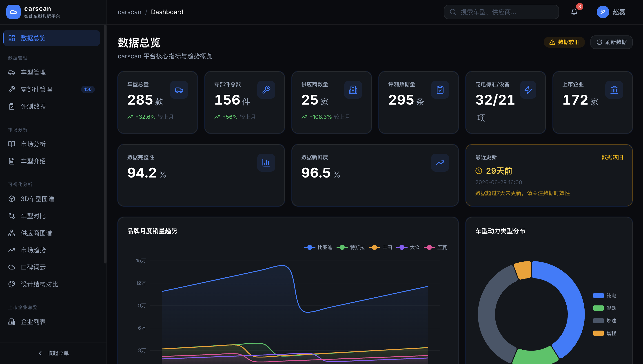Viewport: 643px width, 364px height.
Task: Click the trend icon on 数据新鲜度 card
Action: (x=440, y=163)
